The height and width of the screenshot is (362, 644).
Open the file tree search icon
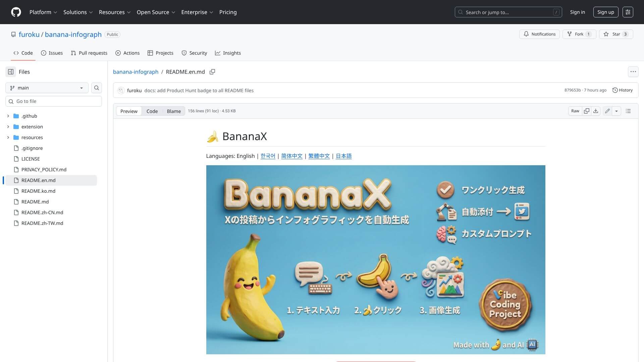(x=96, y=87)
